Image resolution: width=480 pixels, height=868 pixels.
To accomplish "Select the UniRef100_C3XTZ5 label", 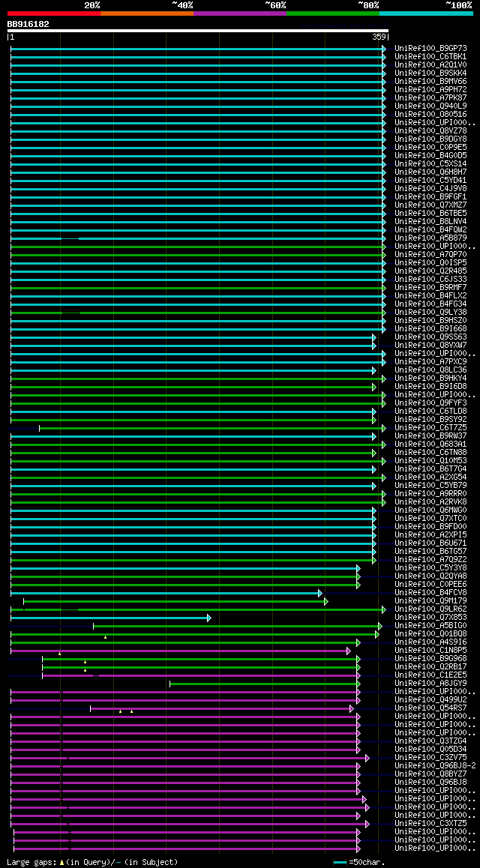I will [430, 824].
